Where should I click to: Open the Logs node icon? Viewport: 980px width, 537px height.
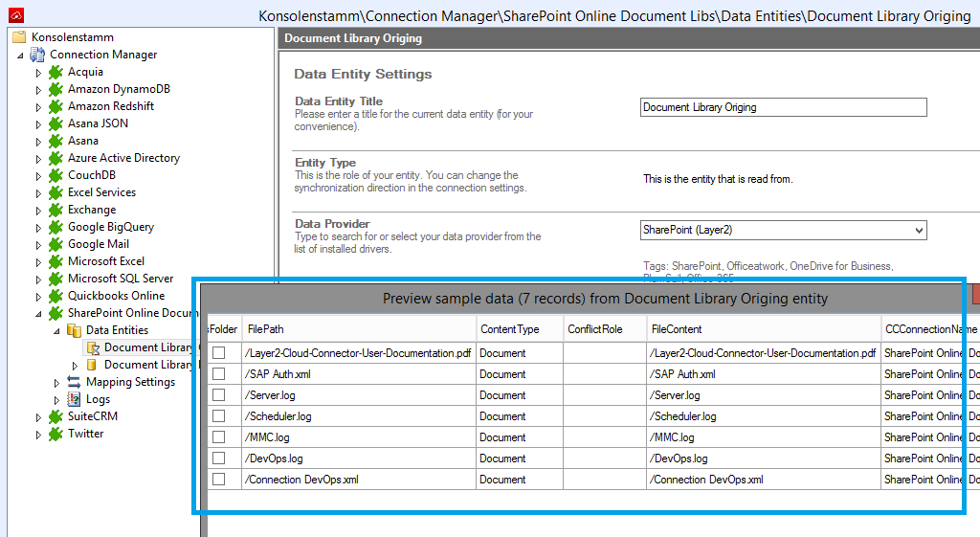74,399
